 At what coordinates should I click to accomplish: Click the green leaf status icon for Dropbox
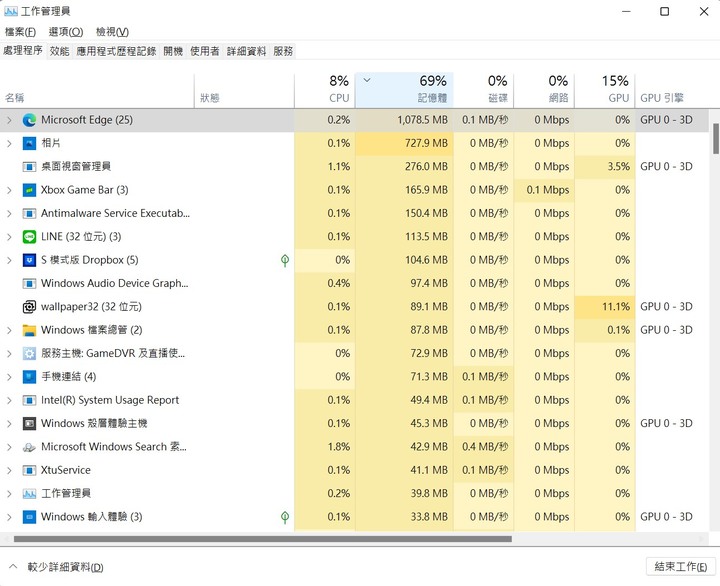(285, 260)
